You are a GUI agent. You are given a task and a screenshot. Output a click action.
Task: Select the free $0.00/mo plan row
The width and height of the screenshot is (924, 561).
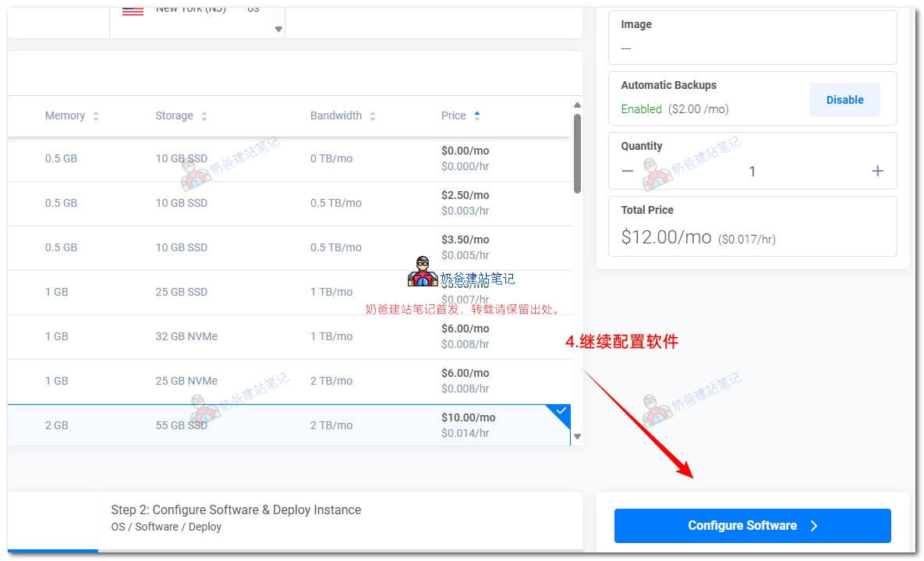coord(289,158)
